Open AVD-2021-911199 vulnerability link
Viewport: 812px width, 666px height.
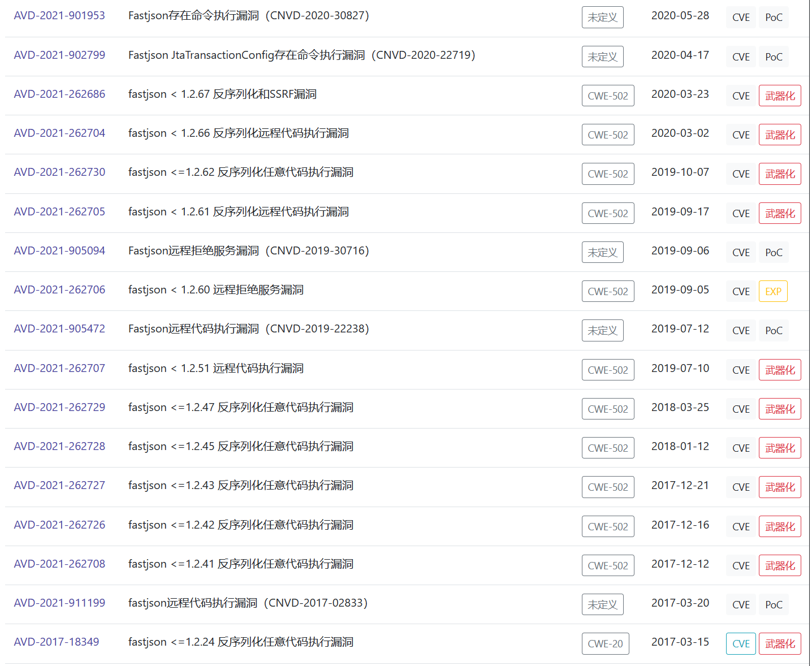59,603
